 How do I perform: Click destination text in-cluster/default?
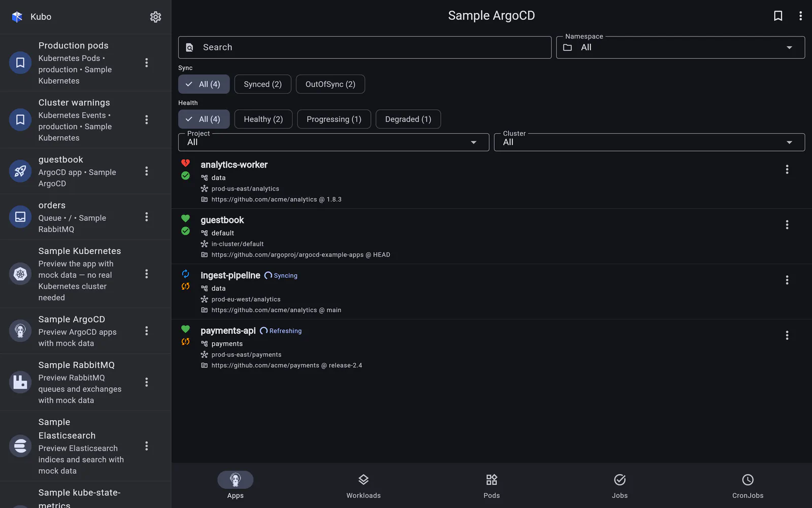pyautogui.click(x=238, y=244)
